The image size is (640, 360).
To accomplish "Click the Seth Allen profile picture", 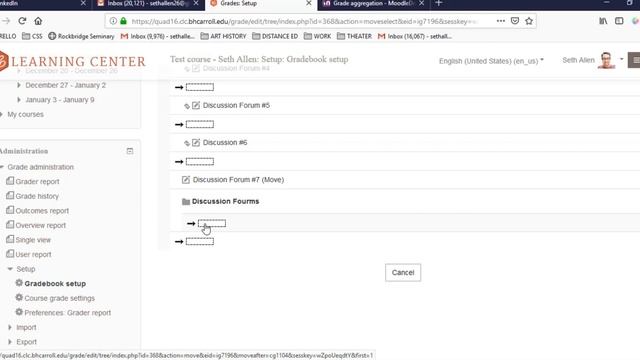I will (606, 60).
